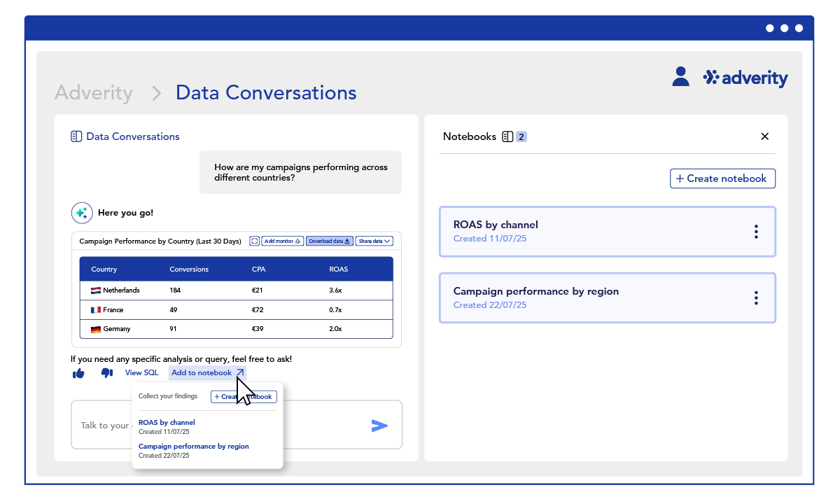Open three-dot menu for Campaign performance by region

point(756,298)
